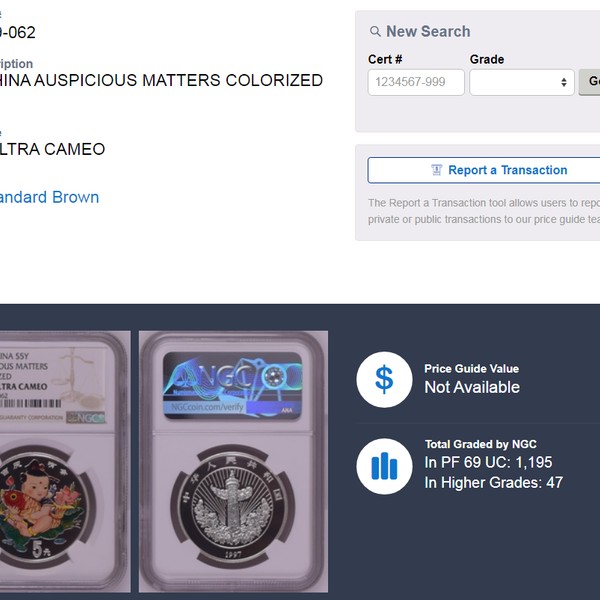Image resolution: width=600 pixels, height=600 pixels.
Task: Click the Go search button
Action: [590, 82]
